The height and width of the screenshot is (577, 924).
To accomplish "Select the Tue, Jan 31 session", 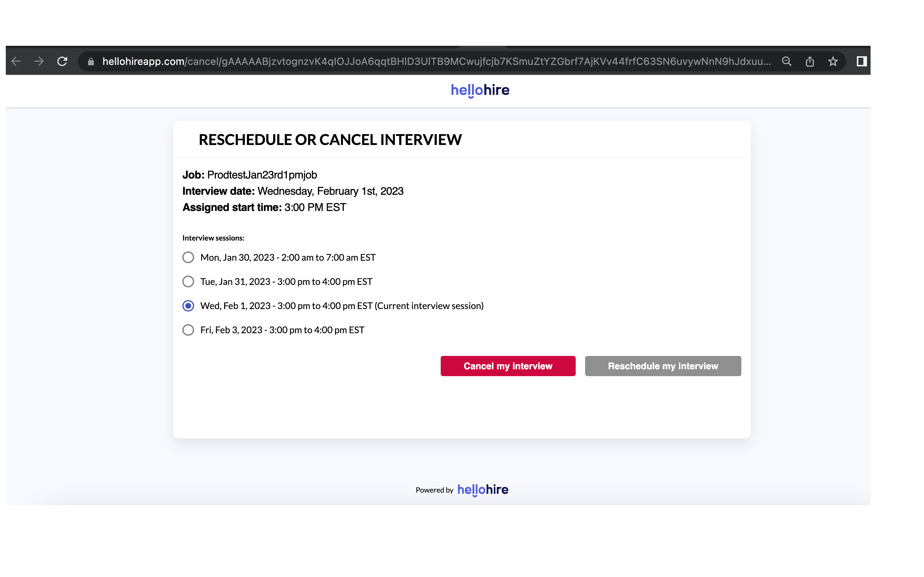I will [188, 282].
